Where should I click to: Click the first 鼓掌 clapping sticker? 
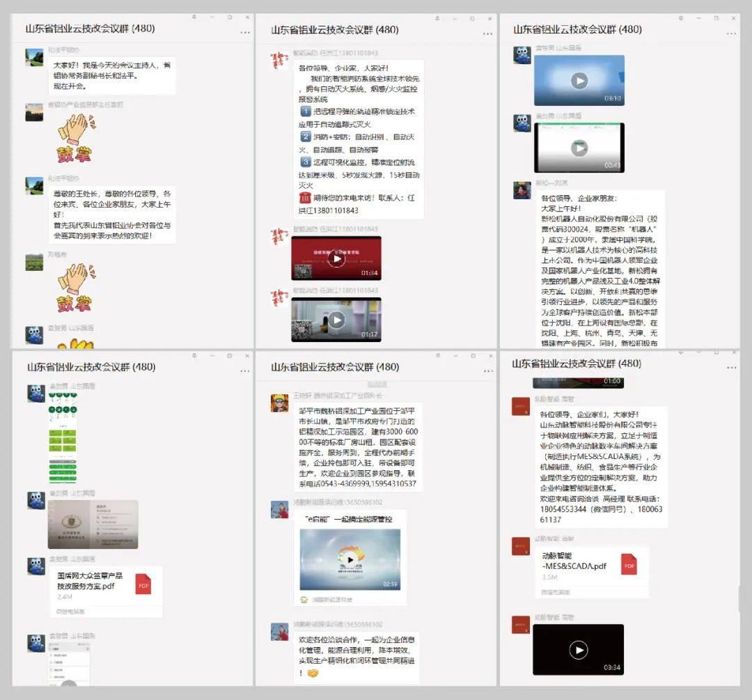(76, 138)
